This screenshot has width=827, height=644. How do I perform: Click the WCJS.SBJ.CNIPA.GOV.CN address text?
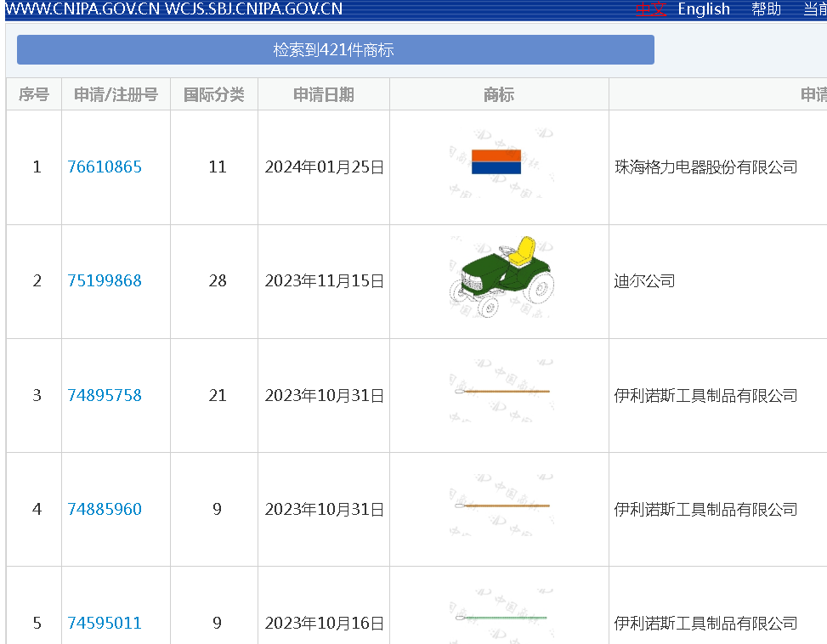click(253, 9)
